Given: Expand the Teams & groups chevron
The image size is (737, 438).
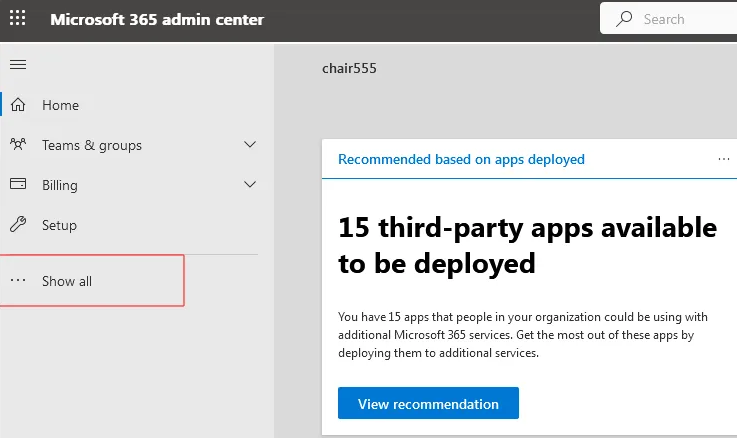Looking at the screenshot, I should (x=250, y=145).
